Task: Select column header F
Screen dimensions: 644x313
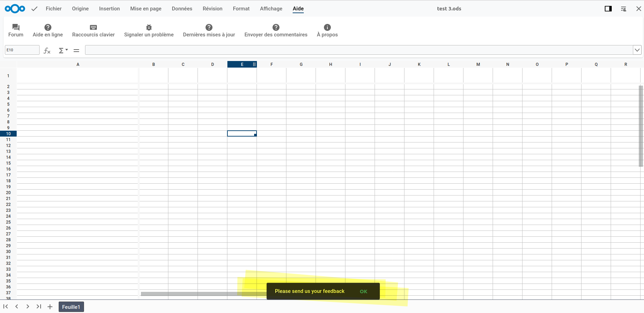Action: pyautogui.click(x=271, y=64)
